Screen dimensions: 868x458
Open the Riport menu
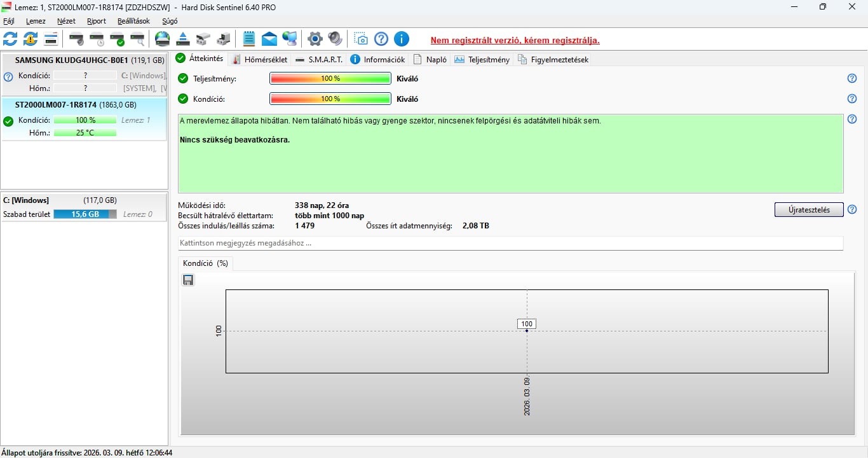click(97, 21)
